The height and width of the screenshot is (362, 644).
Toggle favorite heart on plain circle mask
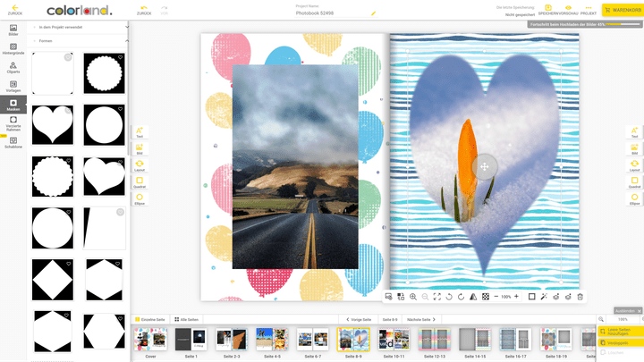click(x=120, y=110)
